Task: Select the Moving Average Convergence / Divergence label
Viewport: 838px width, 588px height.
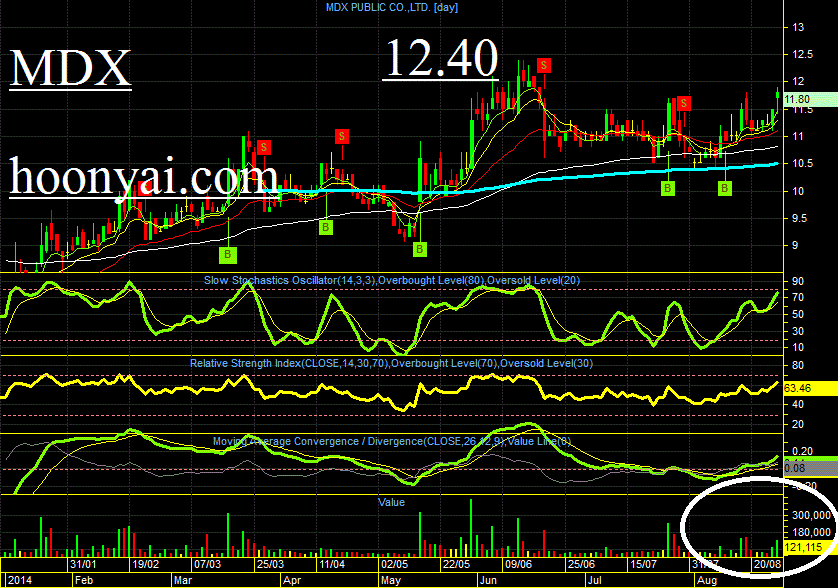Action: (392, 442)
